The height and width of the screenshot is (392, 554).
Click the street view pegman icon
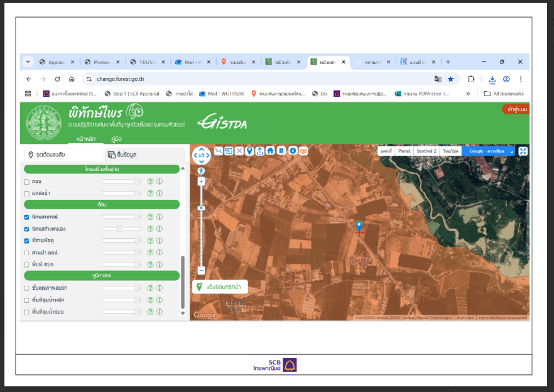[x=201, y=171]
